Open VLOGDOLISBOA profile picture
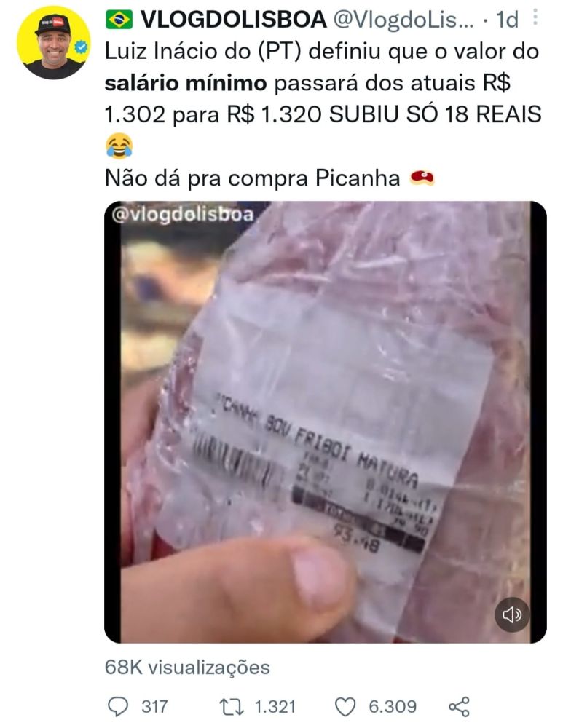The width and height of the screenshot is (563, 728). click(53, 42)
